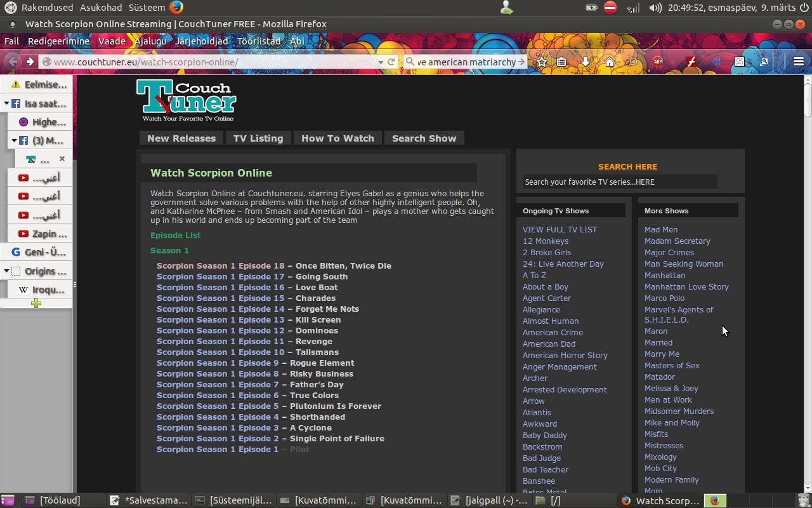Image resolution: width=812 pixels, height=508 pixels.
Task: Switch to the 'Eelmise...' tab
Action: (x=37, y=84)
